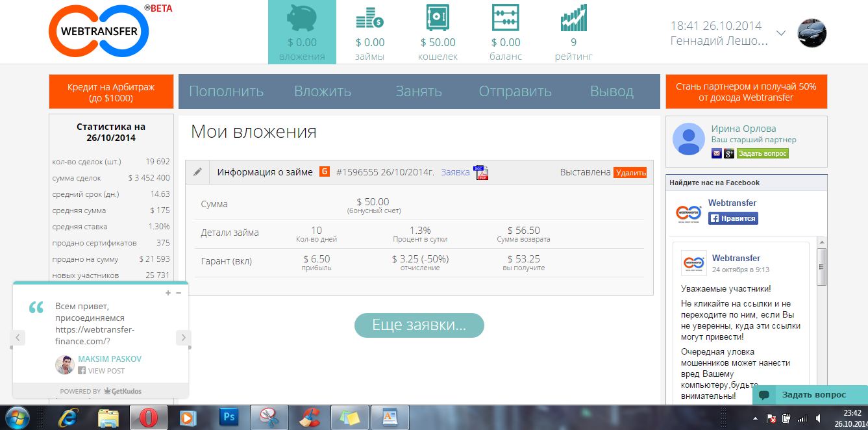Click the Удалить delete button

[x=630, y=172]
